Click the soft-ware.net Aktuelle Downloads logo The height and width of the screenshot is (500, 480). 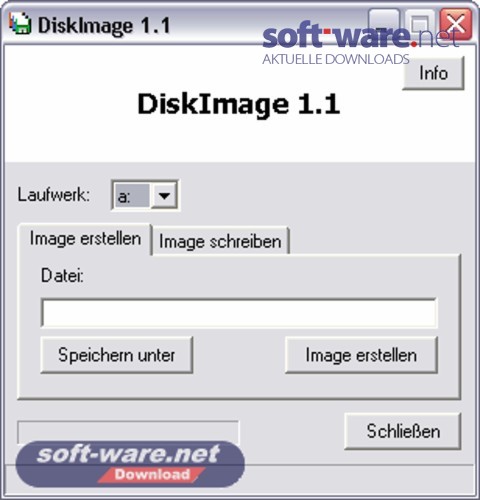(x=362, y=45)
